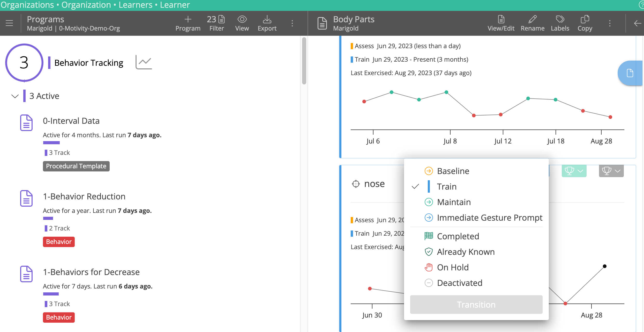Collapse the 3 Active section
The width and height of the screenshot is (644, 332).
click(15, 96)
